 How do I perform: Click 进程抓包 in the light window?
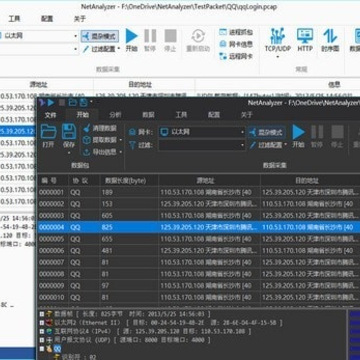236,32
